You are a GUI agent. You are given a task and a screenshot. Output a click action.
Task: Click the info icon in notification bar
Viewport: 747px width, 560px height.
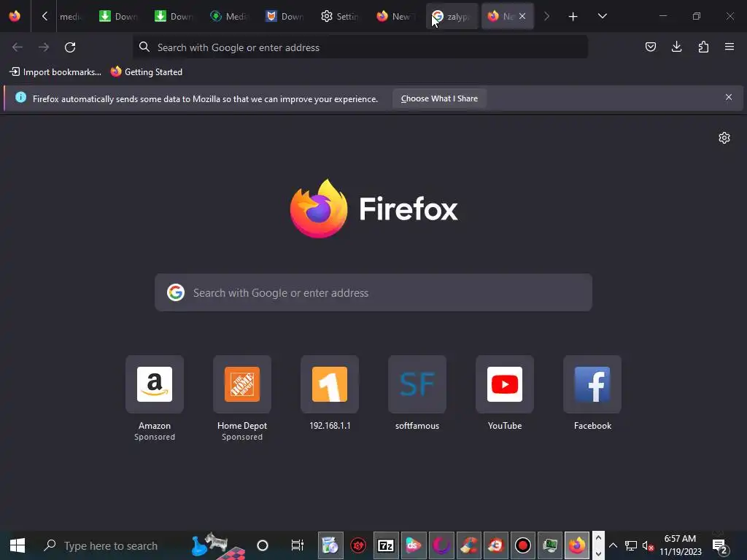coord(20,98)
